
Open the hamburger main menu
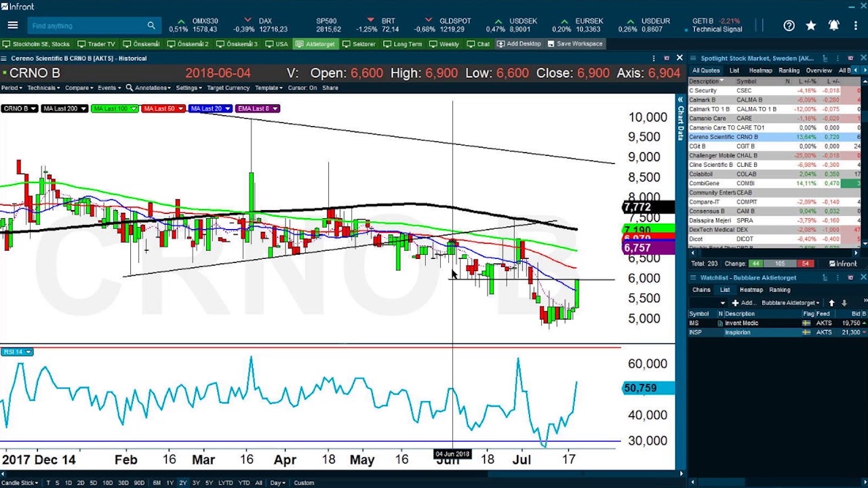[12, 26]
